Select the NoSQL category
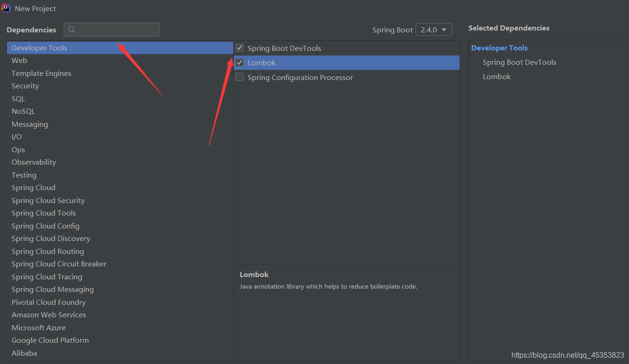 click(120, 111)
